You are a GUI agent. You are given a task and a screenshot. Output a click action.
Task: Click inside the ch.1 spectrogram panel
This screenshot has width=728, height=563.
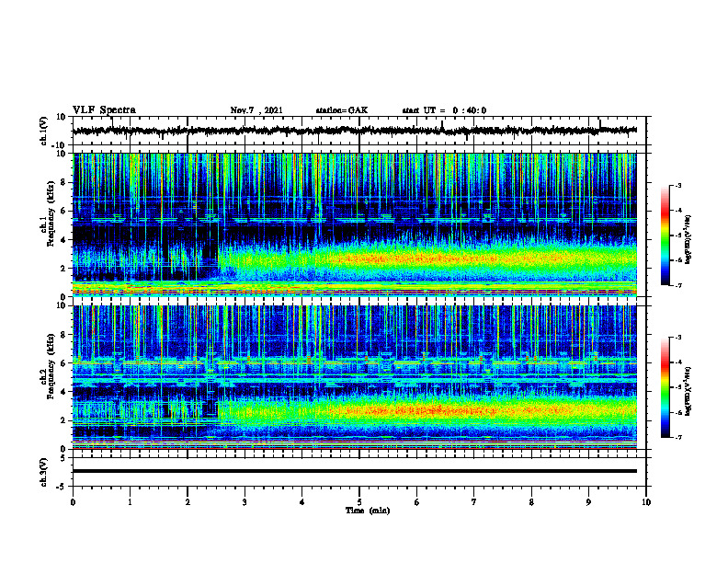click(x=354, y=224)
